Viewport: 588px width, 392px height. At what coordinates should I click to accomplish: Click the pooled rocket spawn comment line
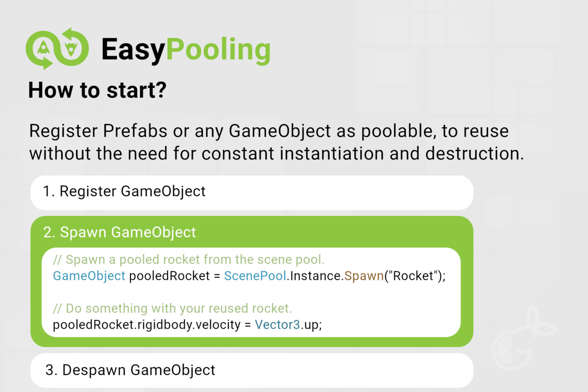point(189,259)
